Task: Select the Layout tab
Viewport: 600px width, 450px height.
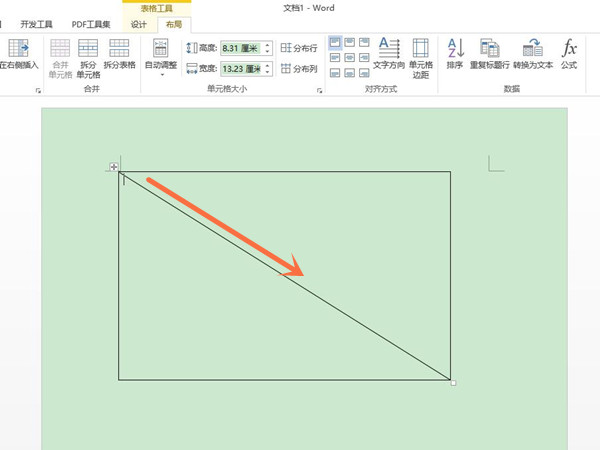Action: [x=174, y=24]
